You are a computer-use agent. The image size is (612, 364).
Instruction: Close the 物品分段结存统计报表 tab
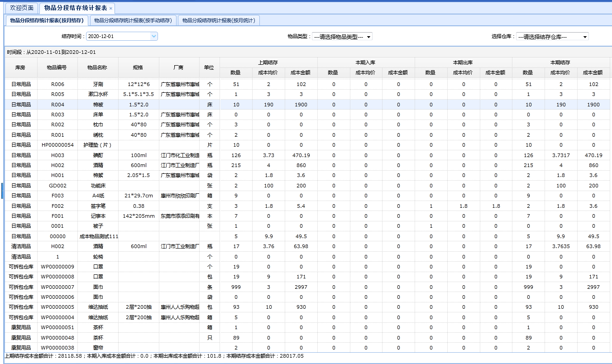coord(111,8)
